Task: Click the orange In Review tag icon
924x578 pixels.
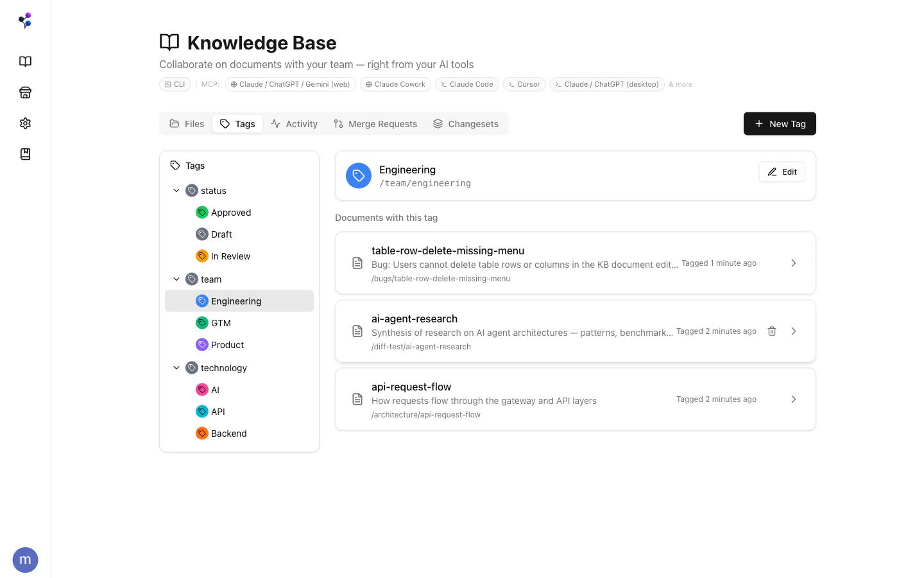Action: [x=202, y=256]
